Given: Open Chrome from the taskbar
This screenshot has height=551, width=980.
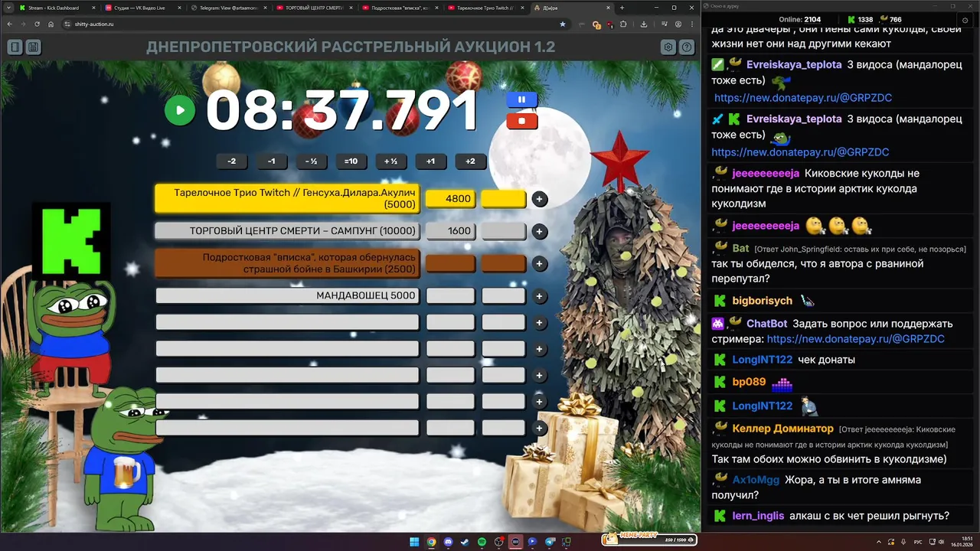Looking at the screenshot, I should tap(431, 542).
